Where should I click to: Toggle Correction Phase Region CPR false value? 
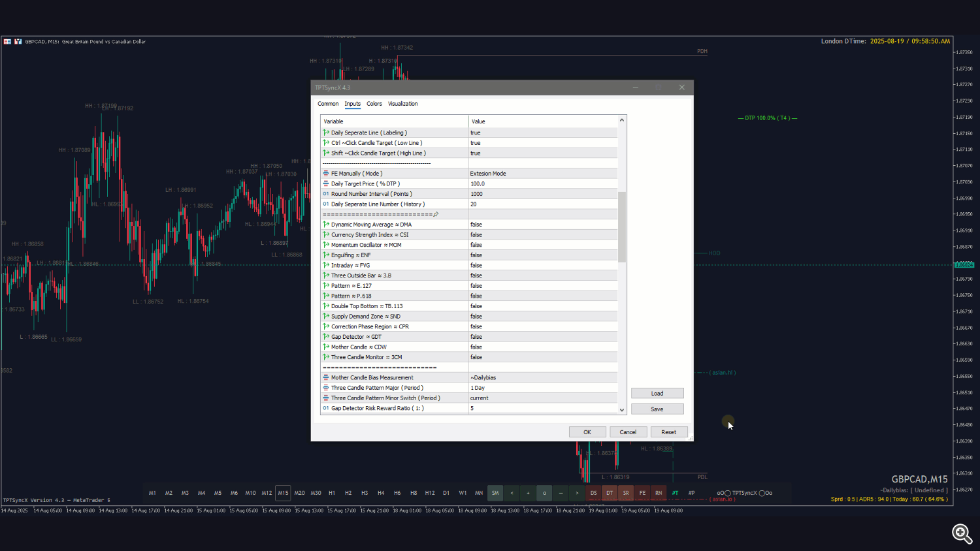[543, 326]
